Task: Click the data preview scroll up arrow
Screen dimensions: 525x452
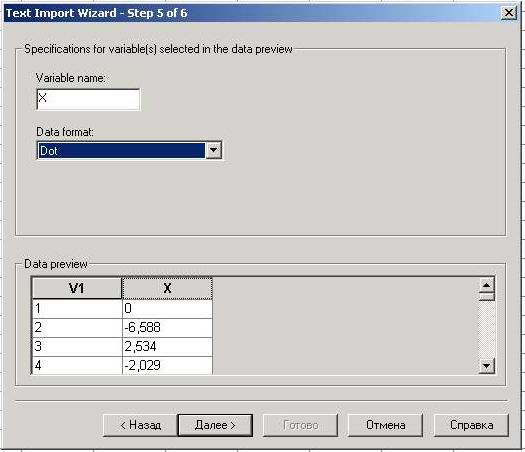Action: 486,286
